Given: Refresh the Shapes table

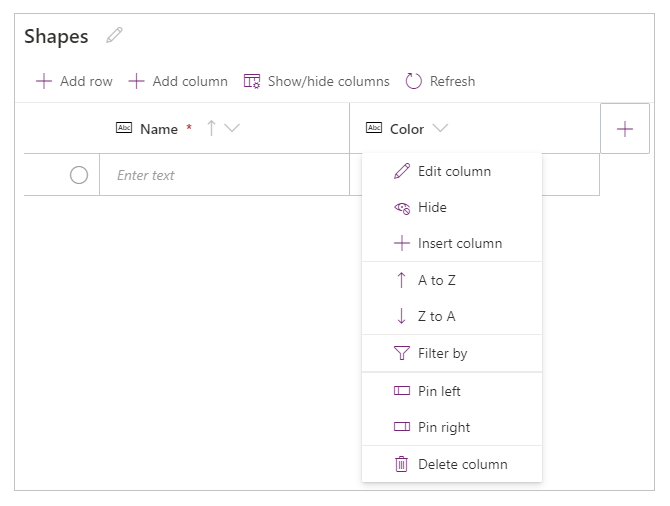Looking at the screenshot, I should (440, 81).
